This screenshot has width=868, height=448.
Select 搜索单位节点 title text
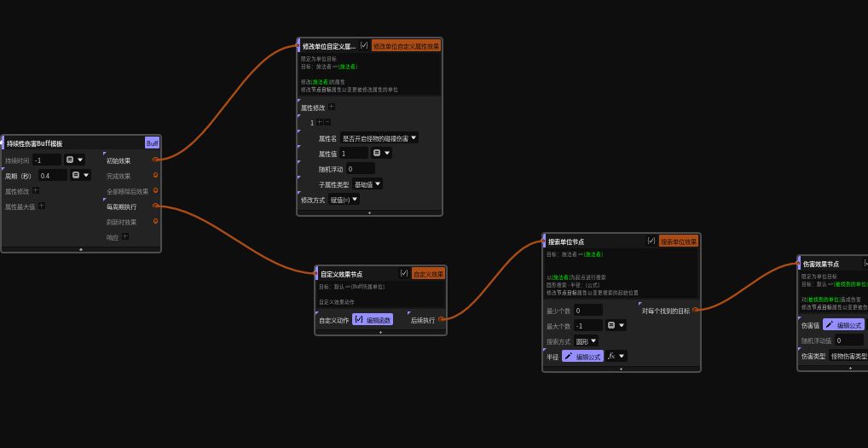tap(566, 242)
